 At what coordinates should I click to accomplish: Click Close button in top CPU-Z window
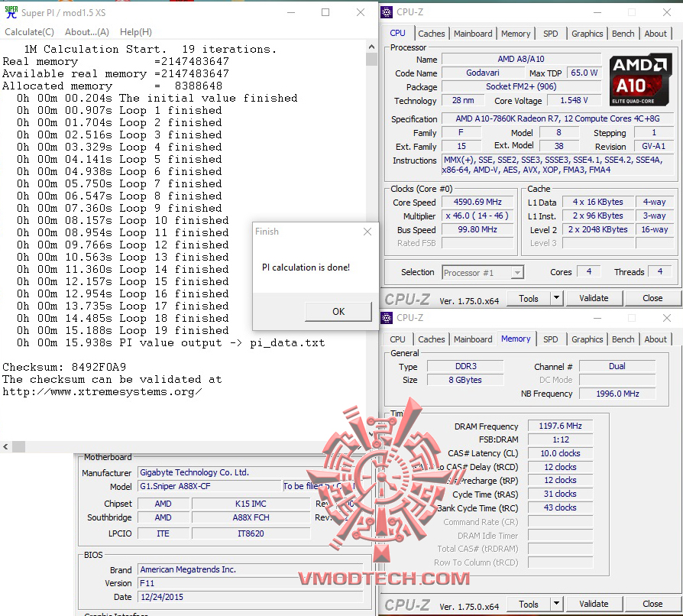pos(652,298)
